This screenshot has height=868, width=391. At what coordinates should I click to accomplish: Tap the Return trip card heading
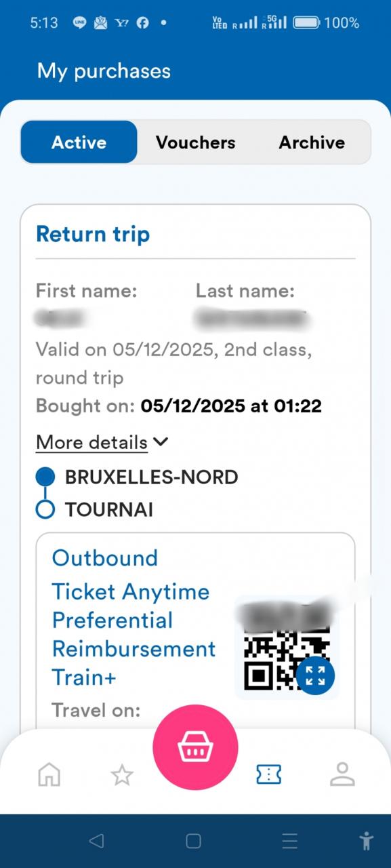click(x=93, y=234)
